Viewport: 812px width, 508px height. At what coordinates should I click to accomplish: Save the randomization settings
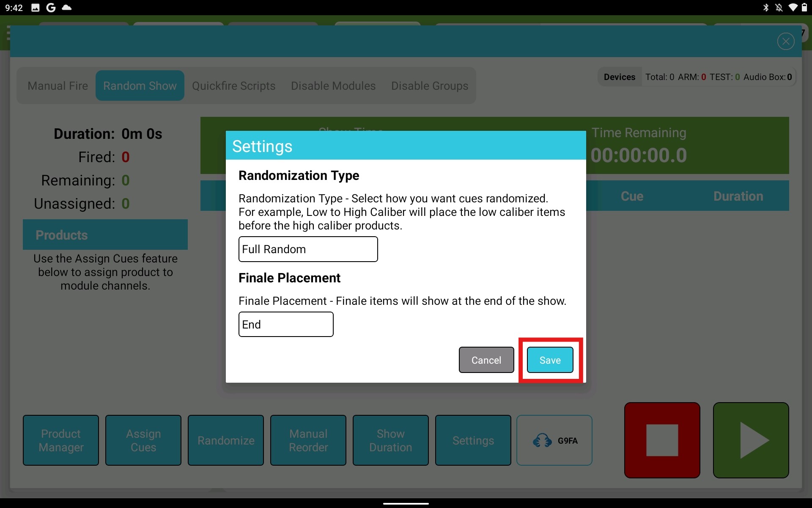point(550,360)
